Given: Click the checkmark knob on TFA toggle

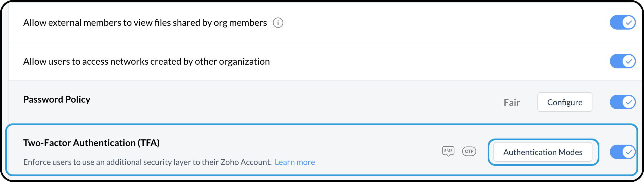Looking at the screenshot, I should [629, 152].
